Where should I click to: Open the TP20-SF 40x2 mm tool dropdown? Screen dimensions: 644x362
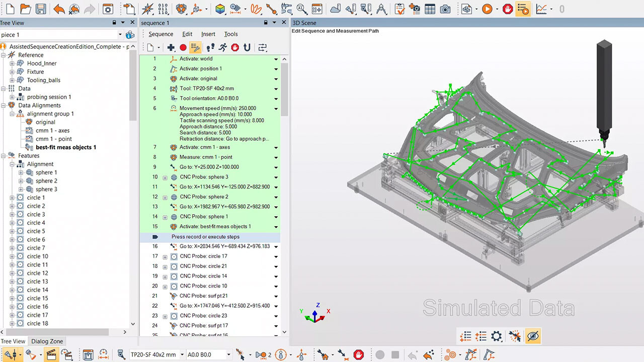(x=181, y=355)
